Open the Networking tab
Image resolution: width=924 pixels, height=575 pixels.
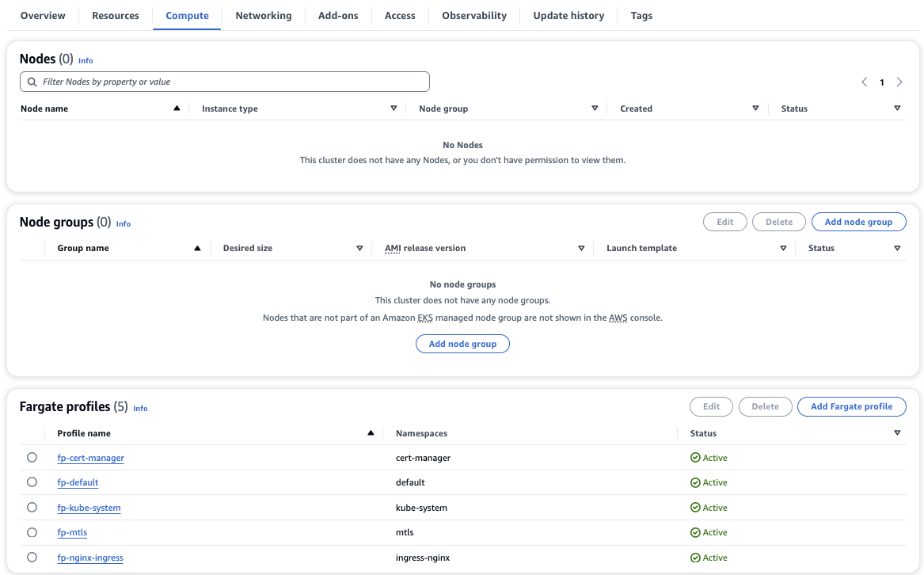[264, 15]
